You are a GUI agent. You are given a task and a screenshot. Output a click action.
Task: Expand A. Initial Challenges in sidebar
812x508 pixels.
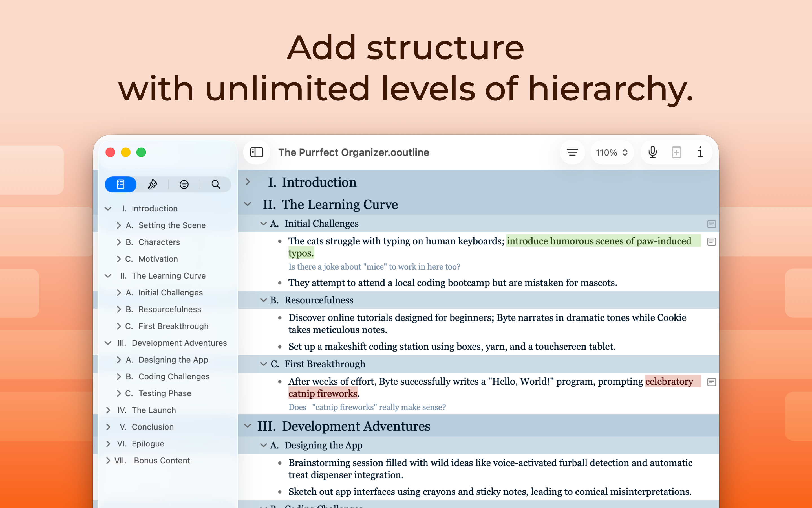tap(119, 293)
